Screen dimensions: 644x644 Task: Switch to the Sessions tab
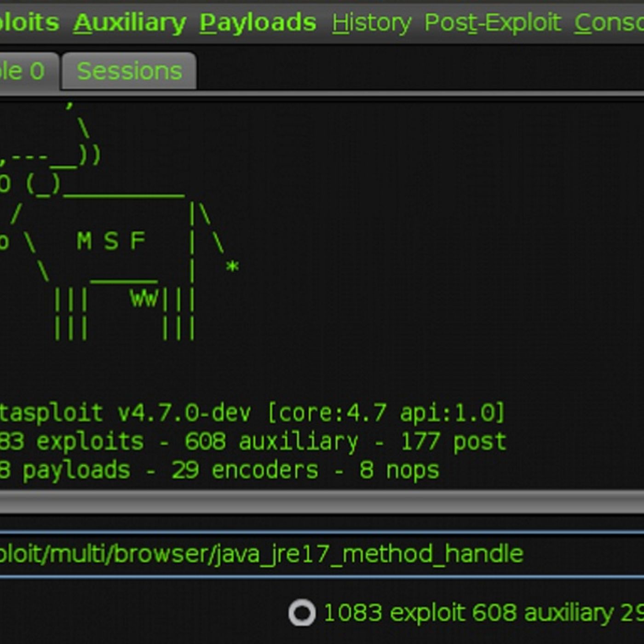click(x=129, y=71)
